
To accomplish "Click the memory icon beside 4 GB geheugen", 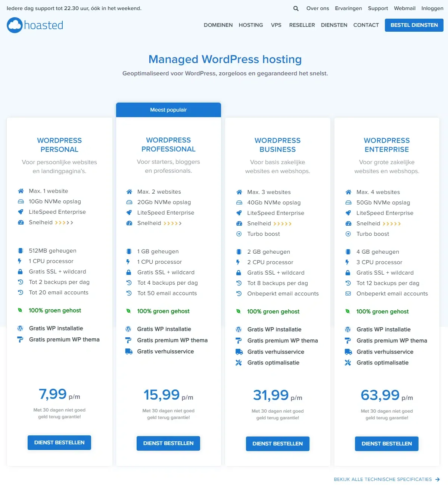I will coord(347,251).
